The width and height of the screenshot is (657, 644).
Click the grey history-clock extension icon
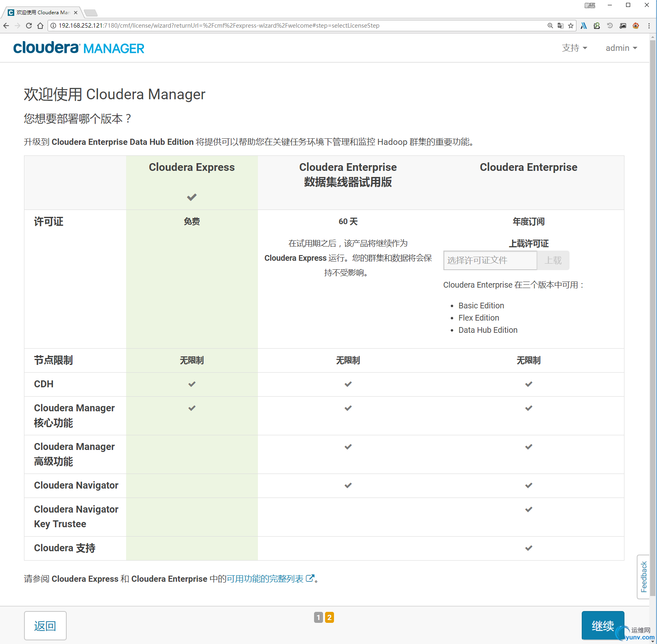(610, 26)
